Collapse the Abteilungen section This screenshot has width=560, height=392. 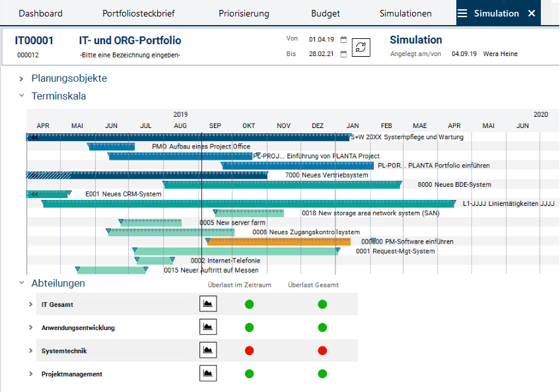coord(22,283)
